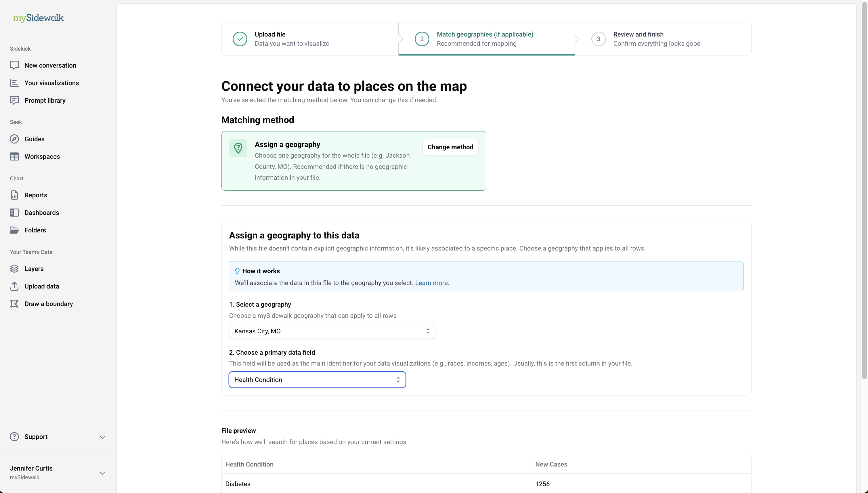Open Dashboards from the sidebar
This screenshot has height=493, width=868.
coord(42,213)
